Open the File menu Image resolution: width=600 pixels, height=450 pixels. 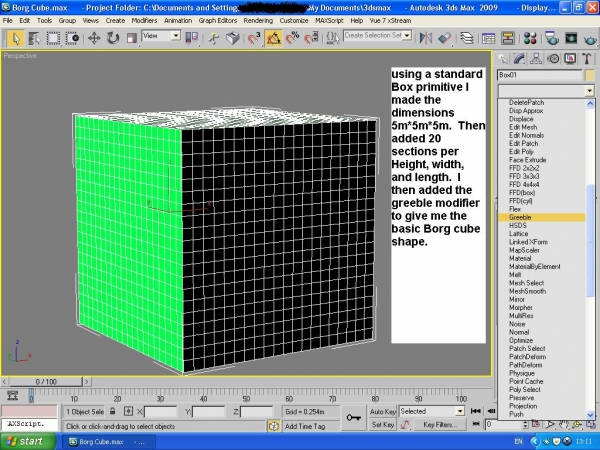pyautogui.click(x=7, y=21)
